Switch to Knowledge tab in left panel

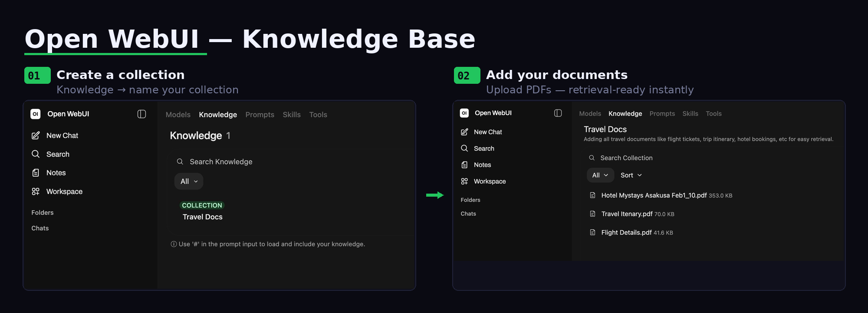pyautogui.click(x=218, y=115)
